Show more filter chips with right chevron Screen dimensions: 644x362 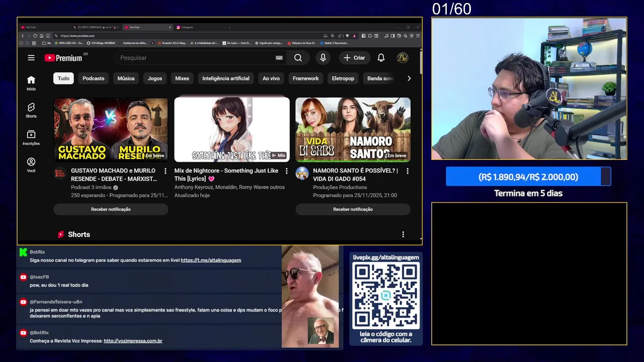pyautogui.click(x=409, y=78)
